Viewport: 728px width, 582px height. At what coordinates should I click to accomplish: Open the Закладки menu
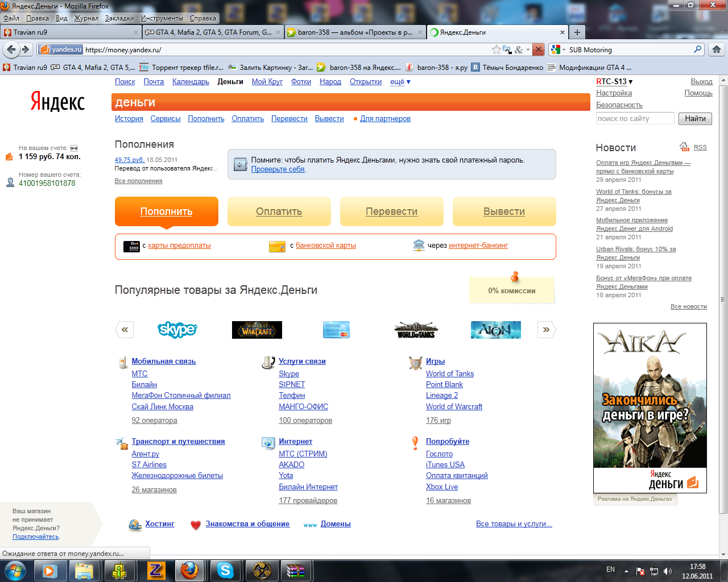click(x=119, y=18)
